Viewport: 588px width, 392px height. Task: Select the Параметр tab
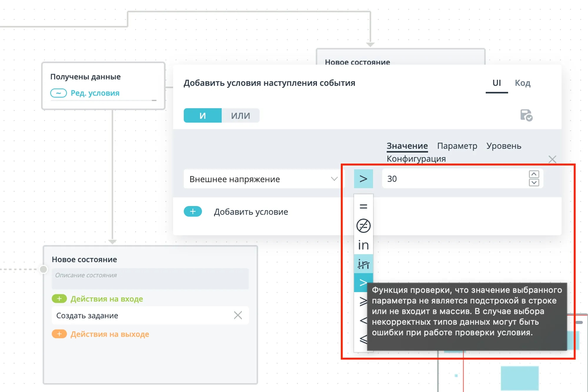pyautogui.click(x=457, y=146)
